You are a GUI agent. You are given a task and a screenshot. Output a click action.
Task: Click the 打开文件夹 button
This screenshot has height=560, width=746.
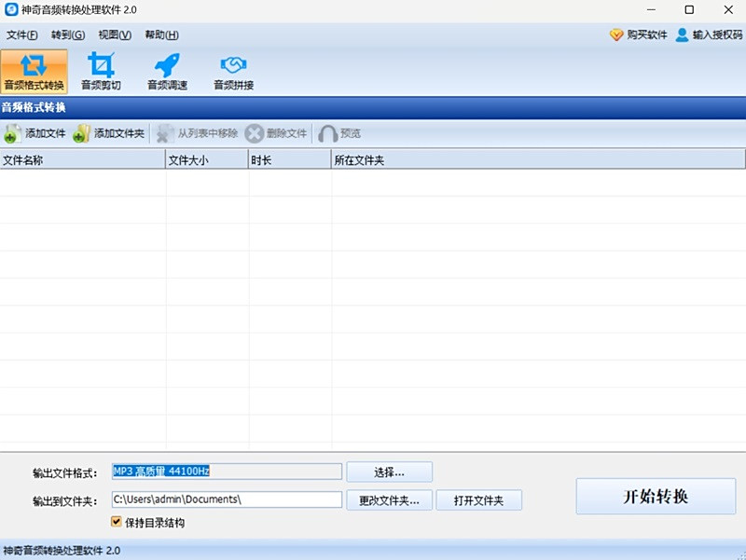coord(478,500)
